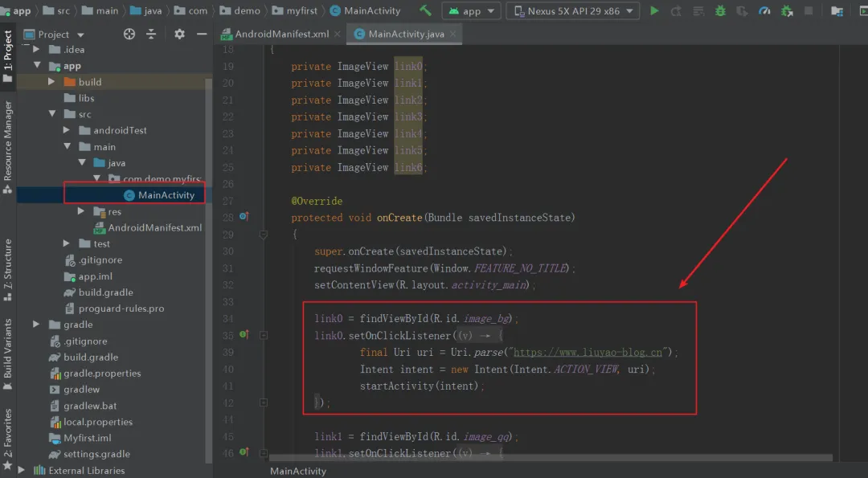The height and width of the screenshot is (478, 868).
Task: Open the profiler gauge icon in toolbar
Action: pos(764,10)
